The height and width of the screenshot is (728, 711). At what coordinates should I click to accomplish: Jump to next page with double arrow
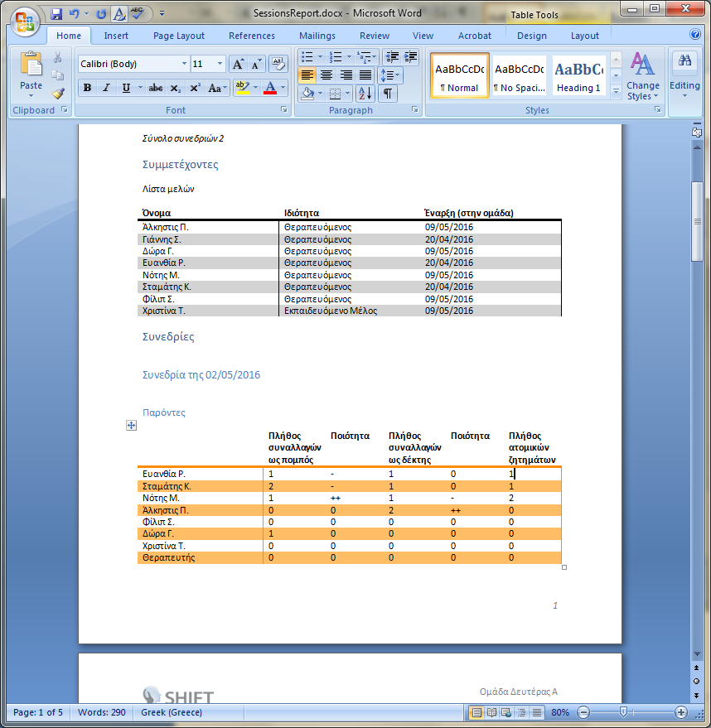[x=697, y=695]
